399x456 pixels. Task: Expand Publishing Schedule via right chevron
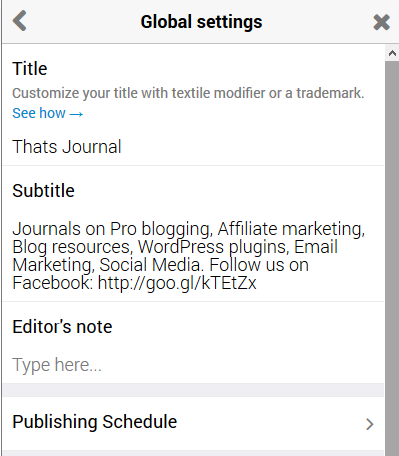click(369, 424)
